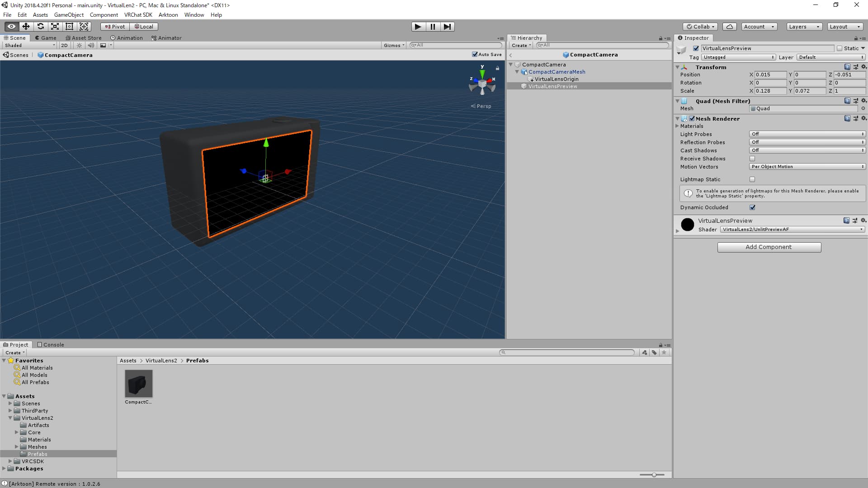Click the VirtualLensPreview material preview swatch
This screenshot has width=868, height=488.
click(x=687, y=224)
